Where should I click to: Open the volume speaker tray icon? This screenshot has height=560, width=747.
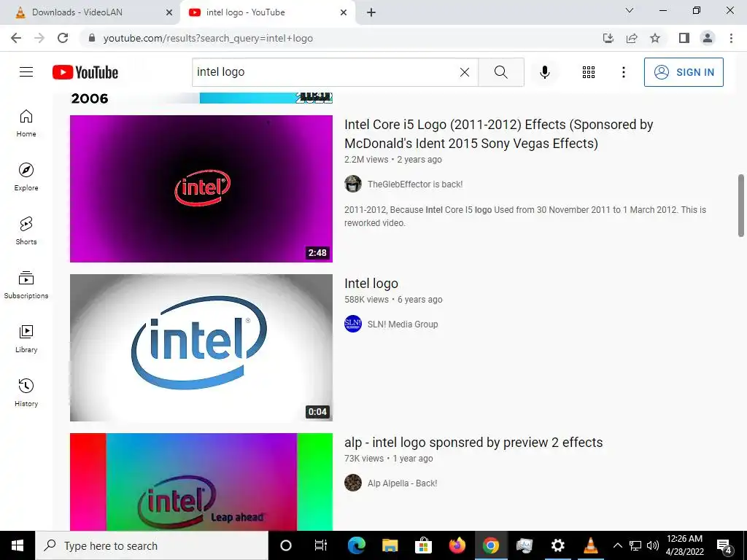point(653,545)
